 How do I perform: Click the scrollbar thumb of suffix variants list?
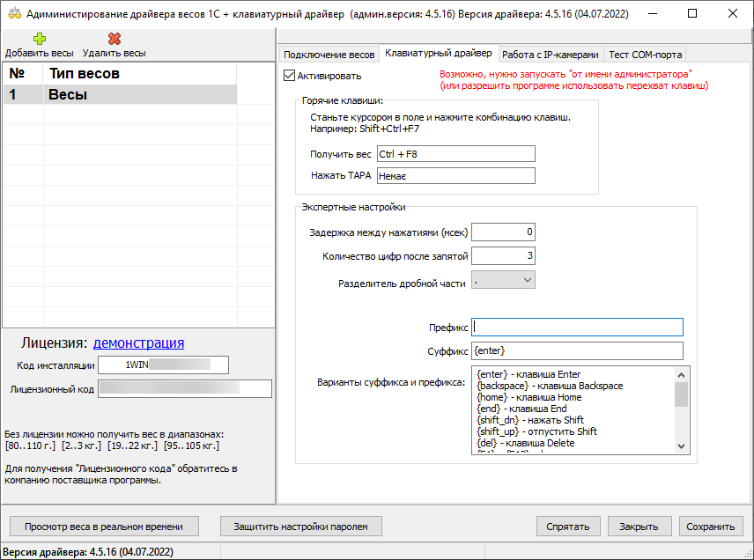(681, 394)
